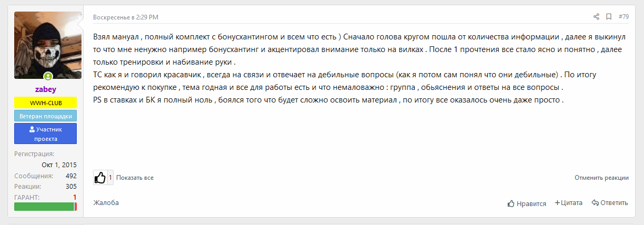The image size is (644, 225).
Task: Click the Участник проекта badge
Action: point(46,134)
